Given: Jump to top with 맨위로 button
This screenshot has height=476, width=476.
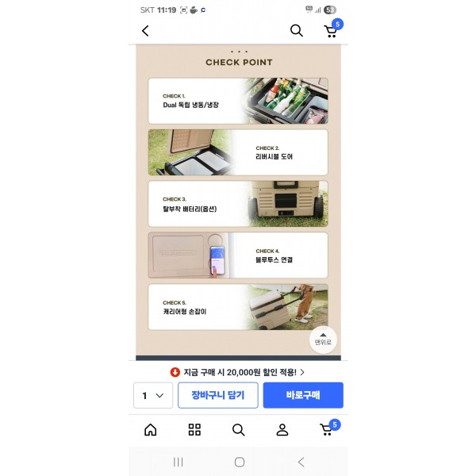Looking at the screenshot, I should coord(323,340).
